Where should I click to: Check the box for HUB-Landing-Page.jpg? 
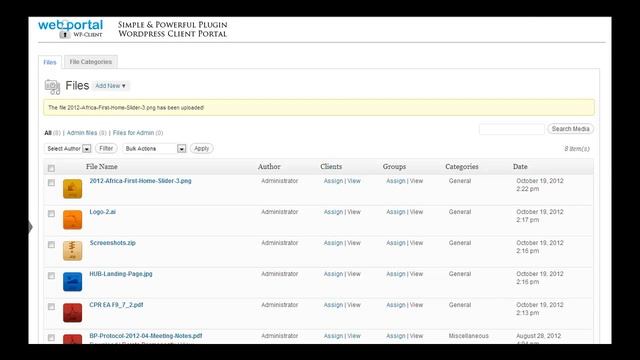click(x=51, y=276)
